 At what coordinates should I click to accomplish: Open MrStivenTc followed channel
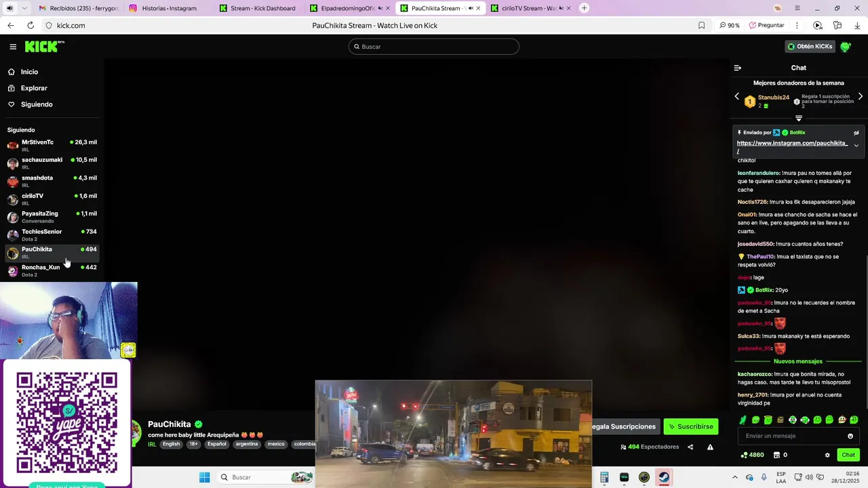tap(52, 145)
